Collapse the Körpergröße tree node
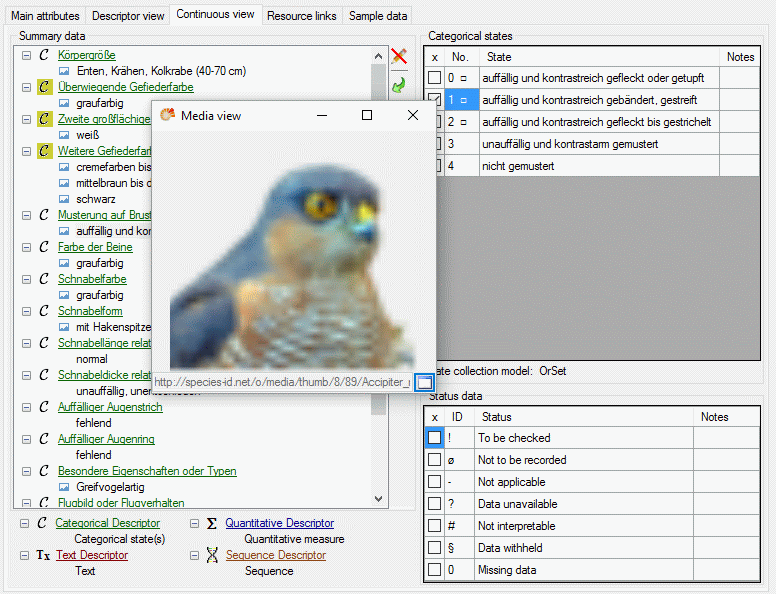Screen dimensions: 776x594 25,55
